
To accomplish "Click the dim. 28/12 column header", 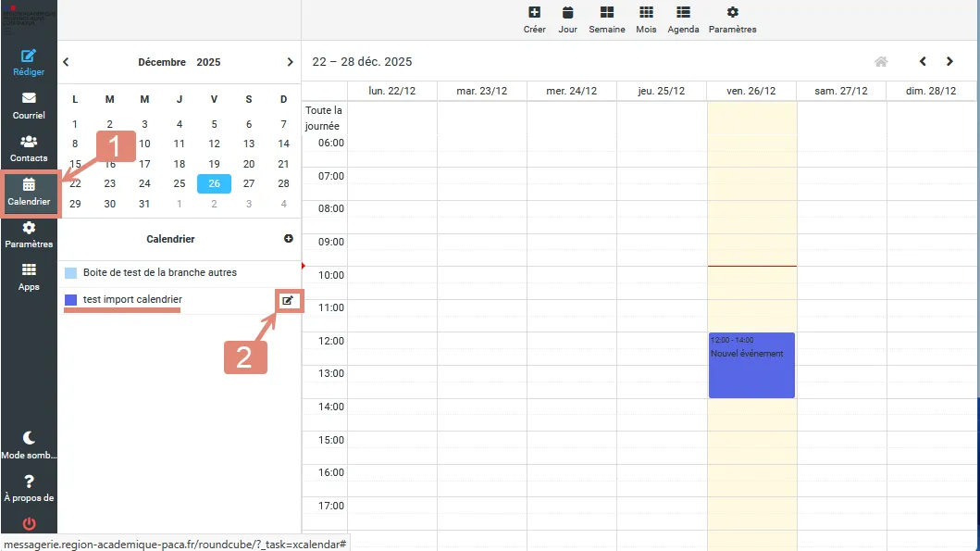I will (x=931, y=91).
